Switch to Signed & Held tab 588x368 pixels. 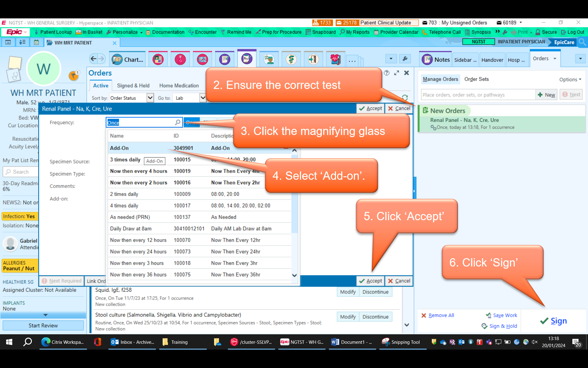[x=133, y=86]
